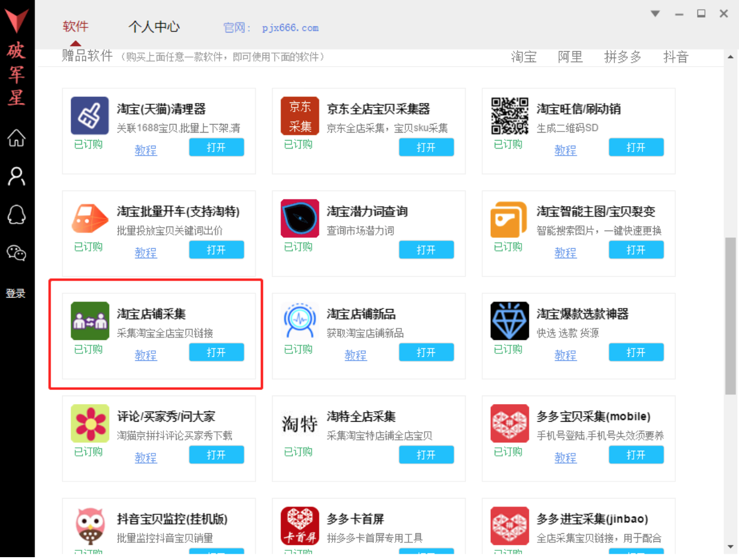Viewport: 739px width, 560px height.
Task: Switch to the 软件 tab
Action: 75,26
